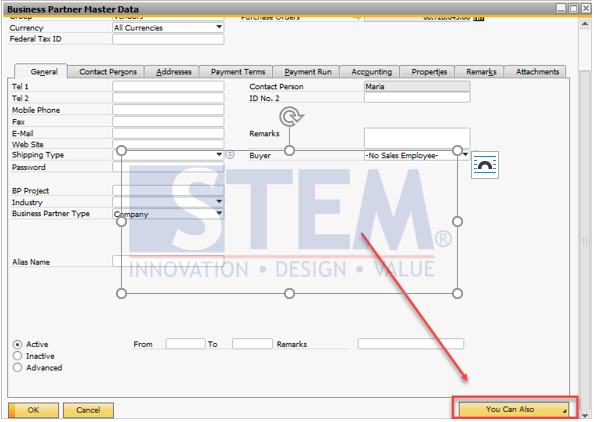This screenshot has height=422, width=594.
Task: Click the bottom-left resize handle of image
Action: click(121, 293)
